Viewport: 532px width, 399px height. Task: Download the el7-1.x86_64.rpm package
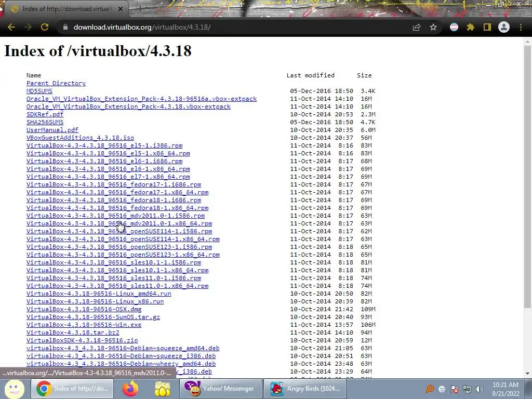coord(108,177)
